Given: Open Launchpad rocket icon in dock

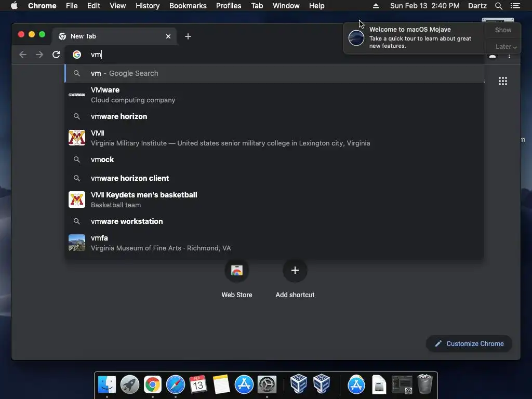Looking at the screenshot, I should (129, 384).
